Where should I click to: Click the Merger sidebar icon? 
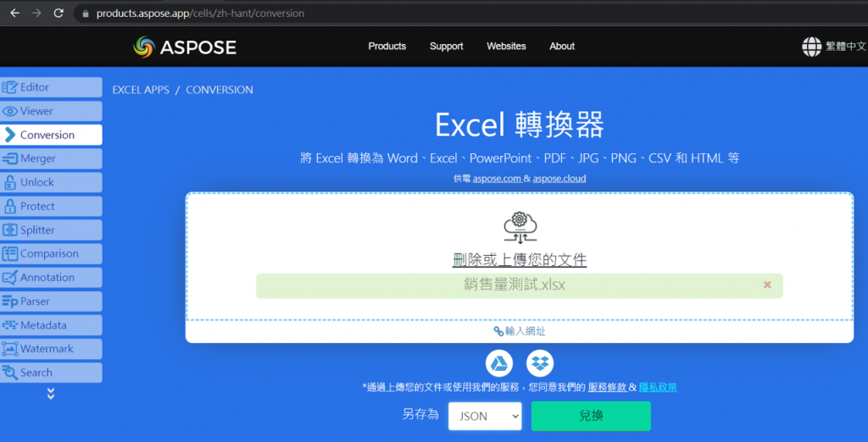point(10,159)
